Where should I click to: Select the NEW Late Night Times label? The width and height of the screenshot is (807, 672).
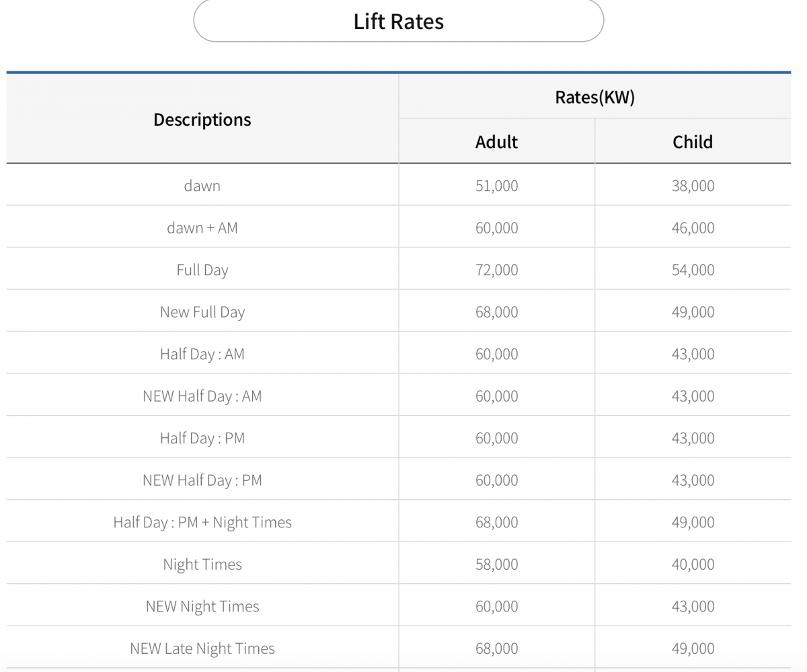click(202, 648)
